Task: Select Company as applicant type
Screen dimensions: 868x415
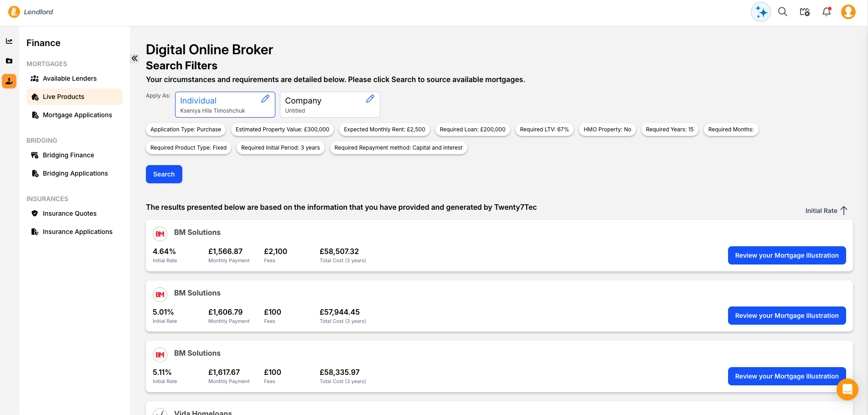Action: pyautogui.click(x=319, y=104)
